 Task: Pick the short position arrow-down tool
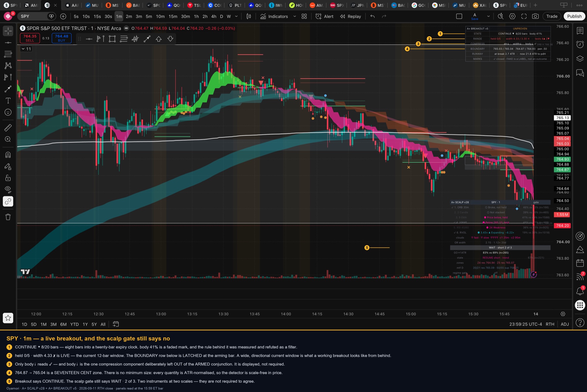click(170, 39)
